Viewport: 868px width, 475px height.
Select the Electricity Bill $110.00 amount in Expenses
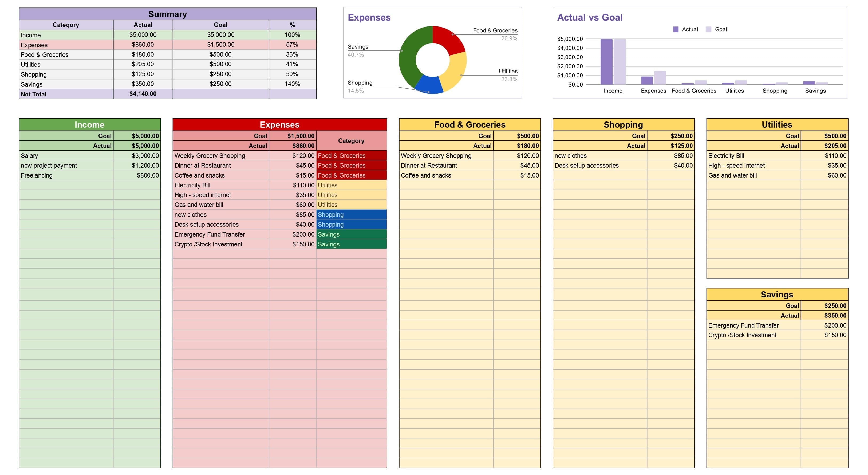(293, 185)
